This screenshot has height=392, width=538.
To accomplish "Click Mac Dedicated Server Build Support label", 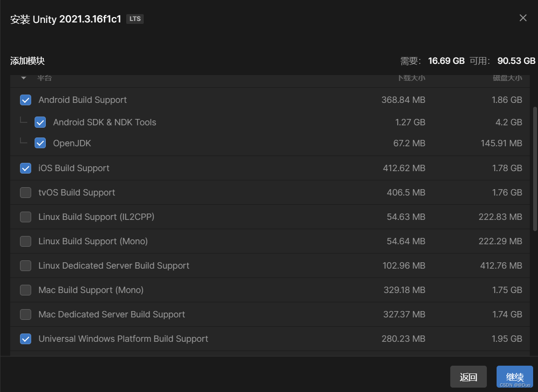I will point(112,314).
